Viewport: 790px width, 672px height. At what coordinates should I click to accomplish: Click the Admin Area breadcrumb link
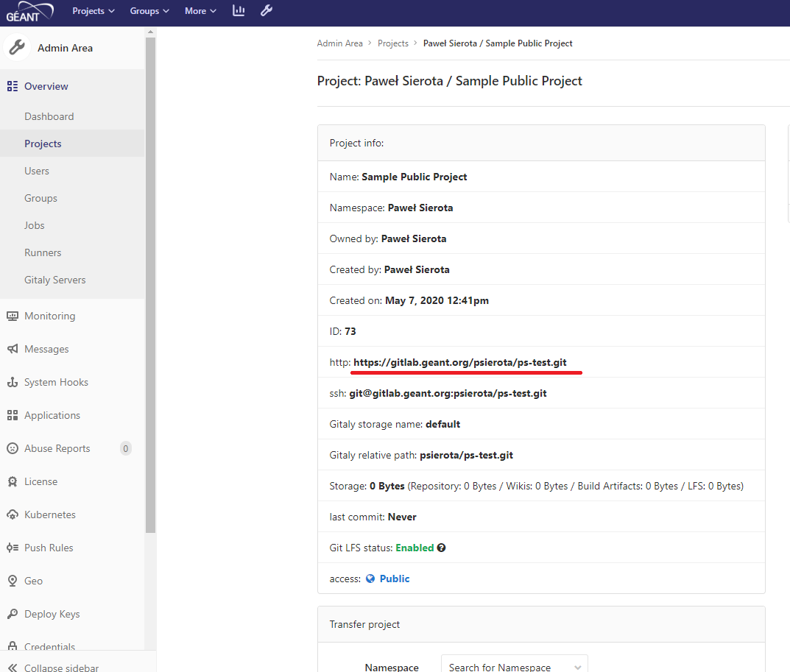tap(339, 43)
